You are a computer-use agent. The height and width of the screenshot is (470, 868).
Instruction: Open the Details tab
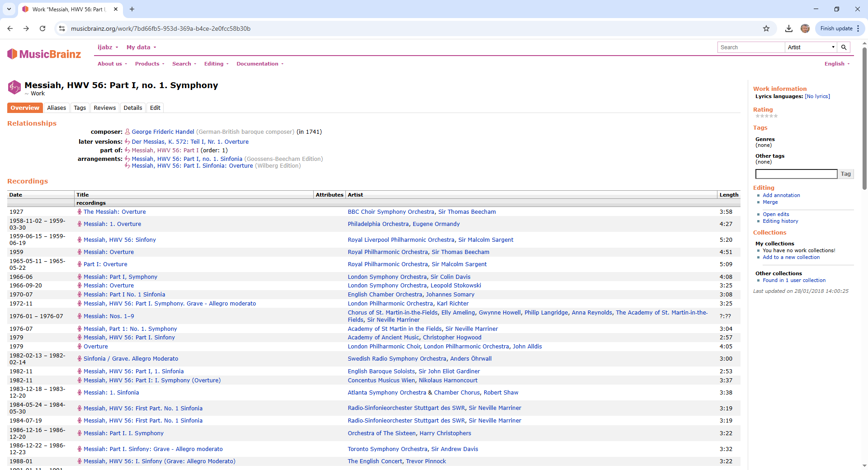pos(133,108)
